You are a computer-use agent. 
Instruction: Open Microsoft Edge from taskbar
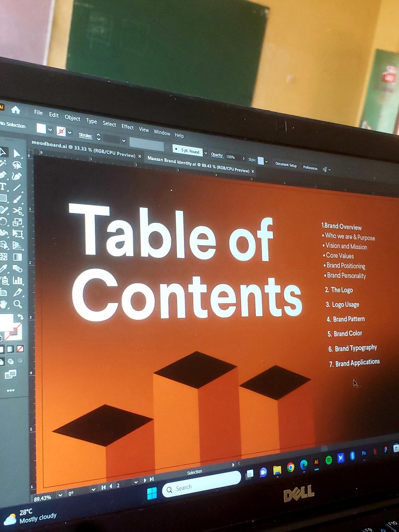[304, 465]
